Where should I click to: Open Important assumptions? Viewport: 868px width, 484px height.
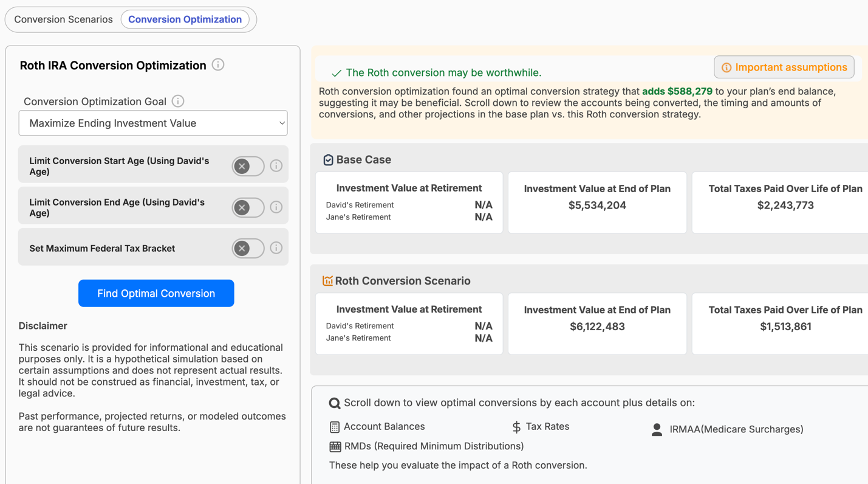tap(784, 67)
